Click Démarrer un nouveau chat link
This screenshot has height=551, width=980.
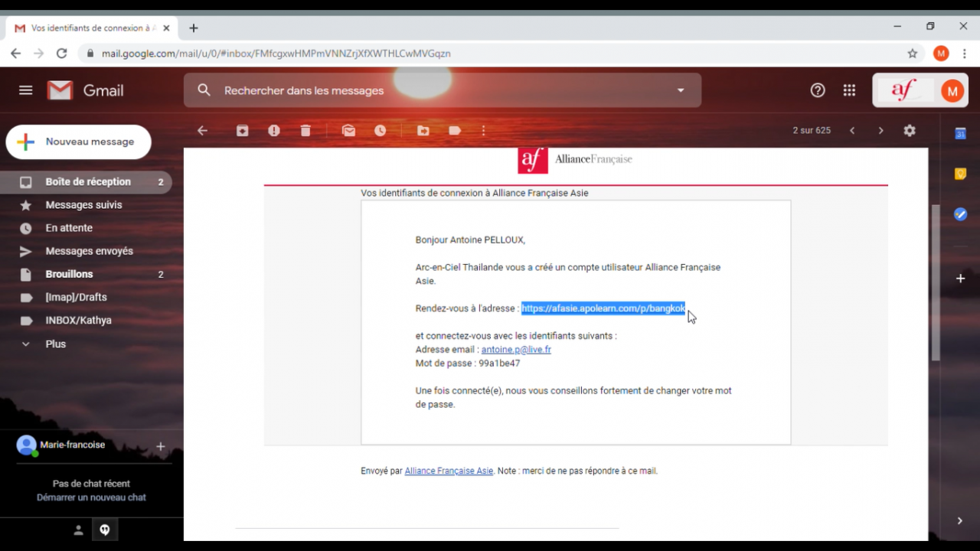pos(91,497)
